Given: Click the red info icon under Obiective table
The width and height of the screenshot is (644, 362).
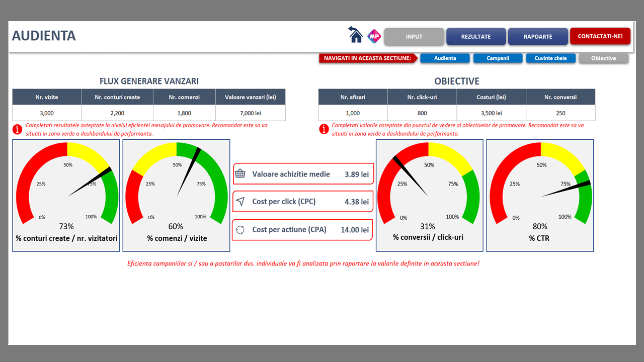Looking at the screenshot, I should click(324, 129).
